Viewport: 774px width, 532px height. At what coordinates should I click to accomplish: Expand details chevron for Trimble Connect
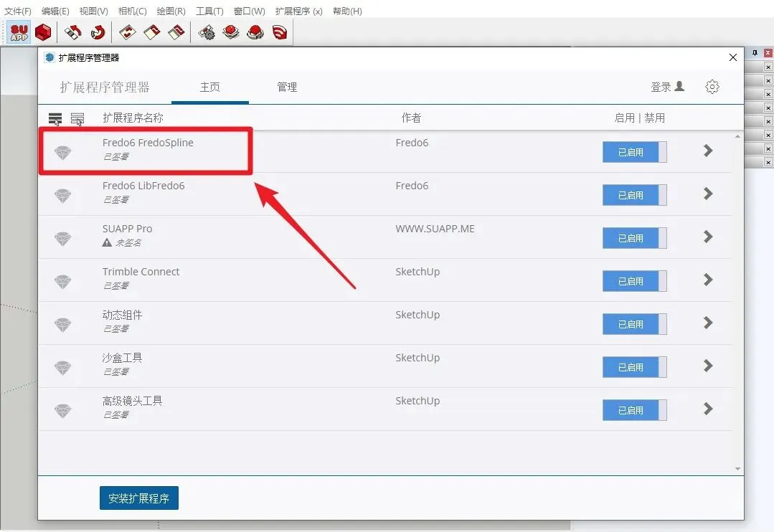coord(708,280)
